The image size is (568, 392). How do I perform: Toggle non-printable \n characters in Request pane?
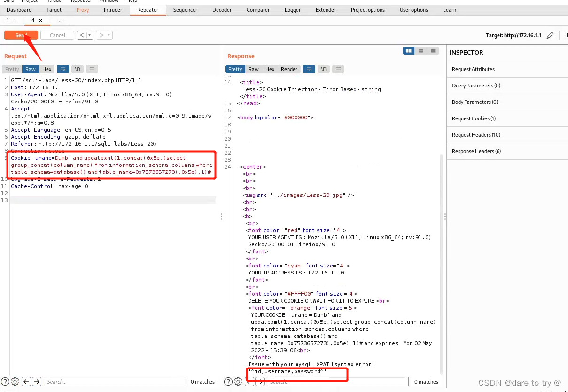click(x=78, y=69)
